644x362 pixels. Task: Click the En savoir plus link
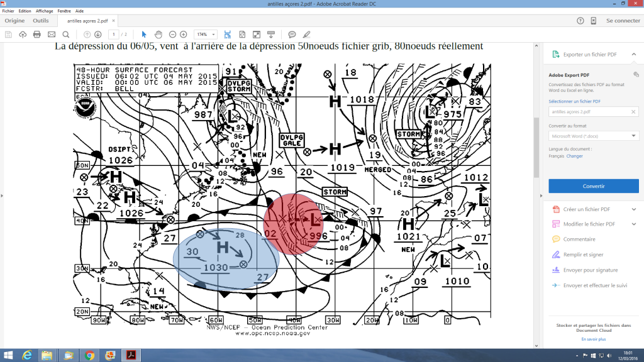tap(594, 339)
